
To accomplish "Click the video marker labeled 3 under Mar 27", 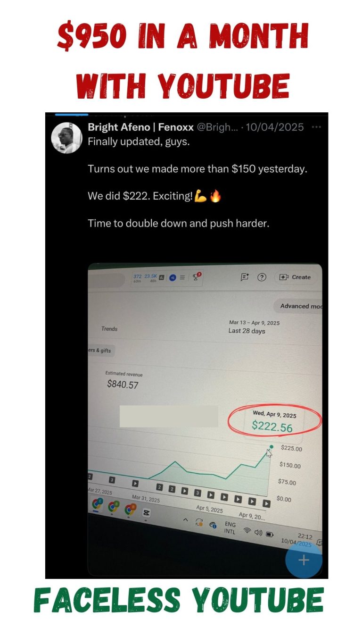I will tap(112, 480).
